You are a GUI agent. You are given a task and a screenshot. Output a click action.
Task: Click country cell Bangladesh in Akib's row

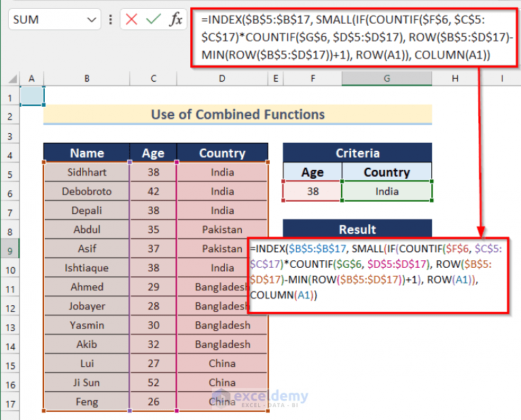tap(222, 344)
